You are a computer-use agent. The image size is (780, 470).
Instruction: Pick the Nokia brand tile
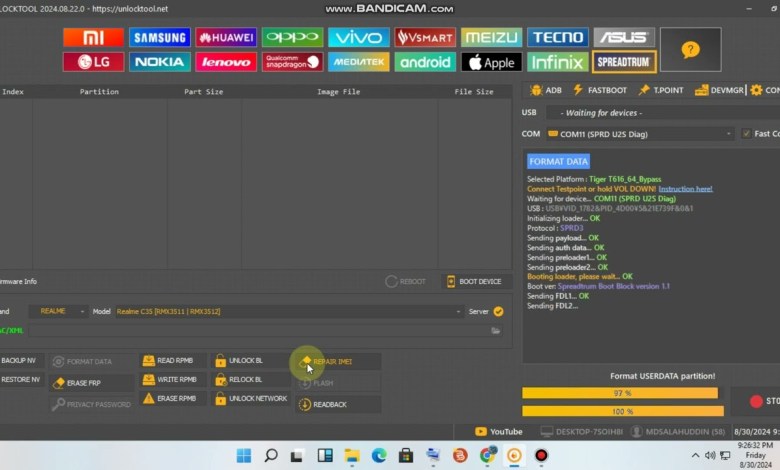coord(160,62)
